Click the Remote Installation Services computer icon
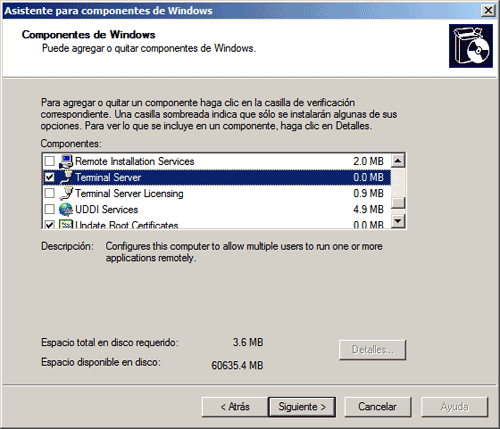Screen dimensions: 500x429 pos(66,162)
